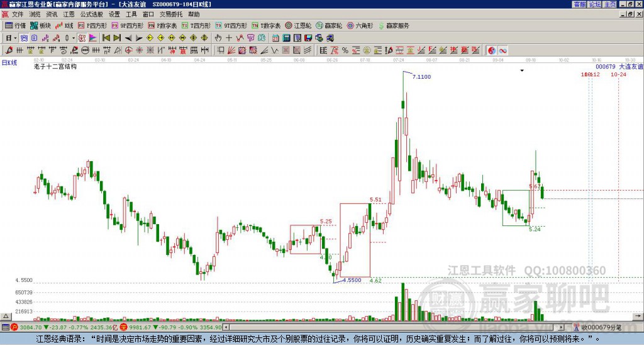Screen dimensions: 644x345
Task: Toggle the 权 adjustment button
Action: pos(82,38)
